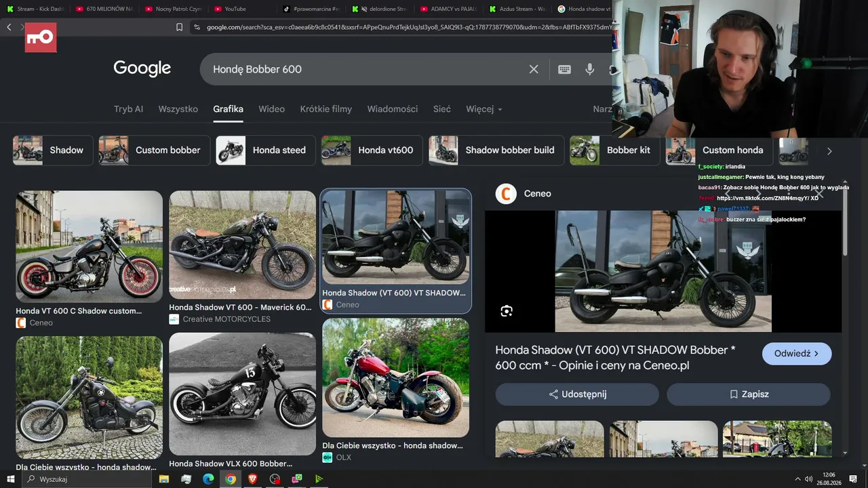868x488 pixels.
Task: Close the image preview panel
Action: tap(819, 195)
